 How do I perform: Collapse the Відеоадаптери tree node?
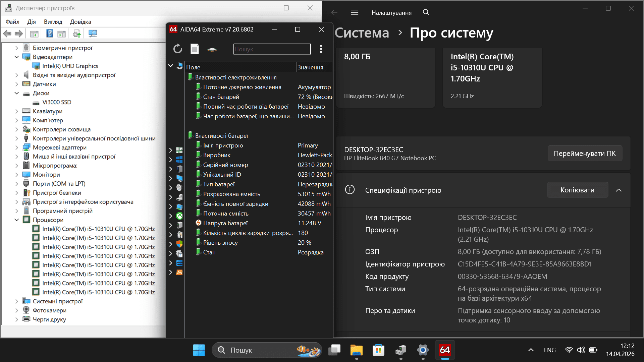pyautogui.click(x=16, y=57)
